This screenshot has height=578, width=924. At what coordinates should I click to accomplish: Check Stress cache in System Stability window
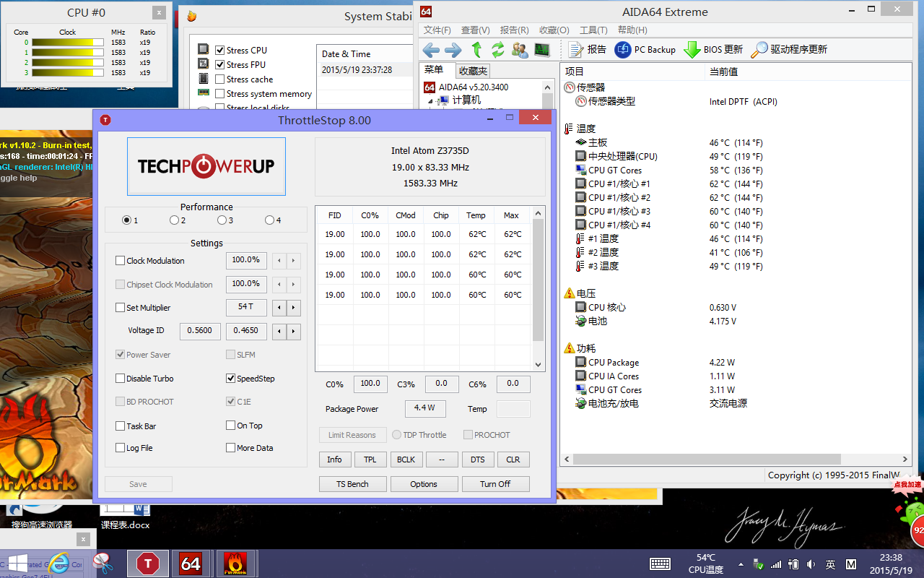tap(220, 79)
